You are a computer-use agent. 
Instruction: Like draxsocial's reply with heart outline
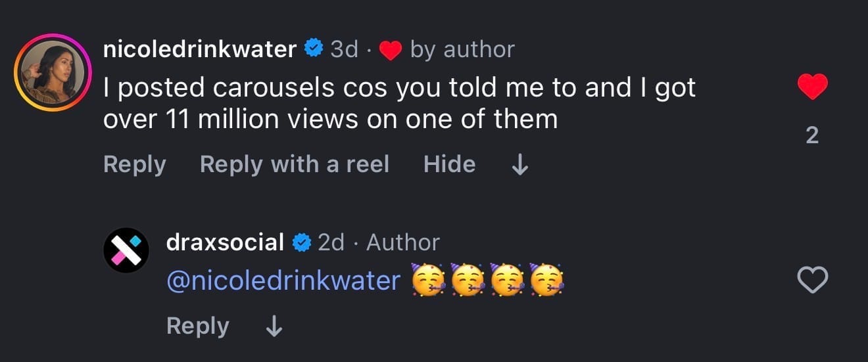(812, 281)
